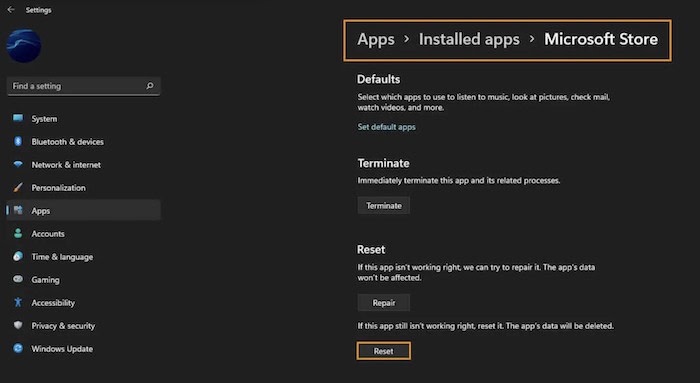Click the Settings window title

tap(38, 10)
